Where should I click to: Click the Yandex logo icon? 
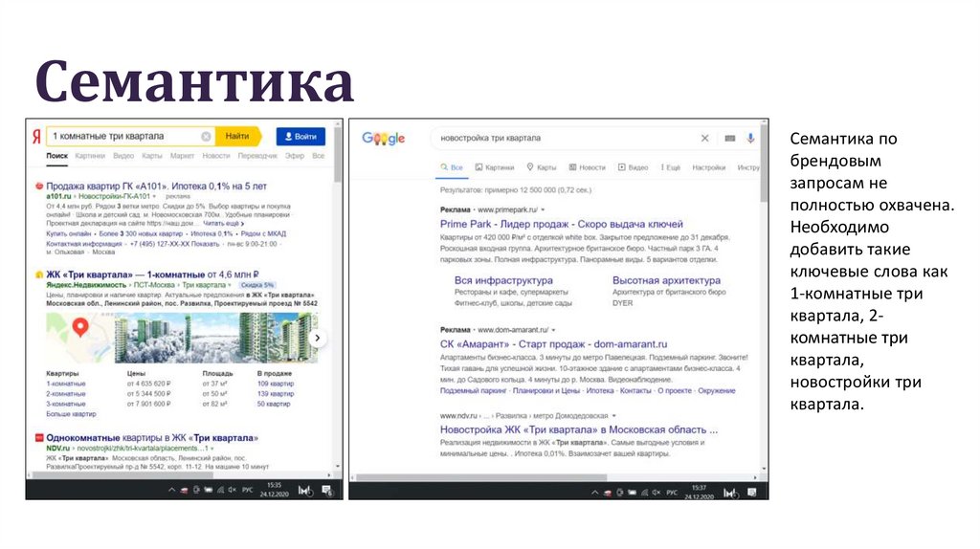[36, 136]
